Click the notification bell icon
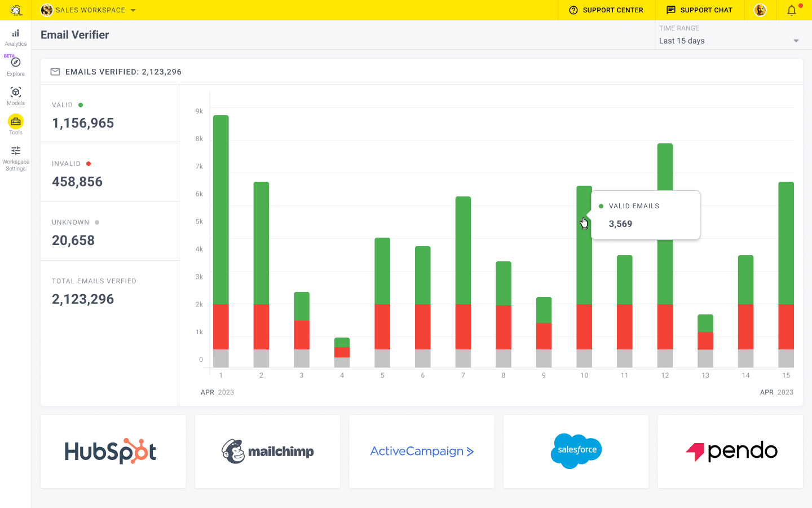 pos(792,10)
